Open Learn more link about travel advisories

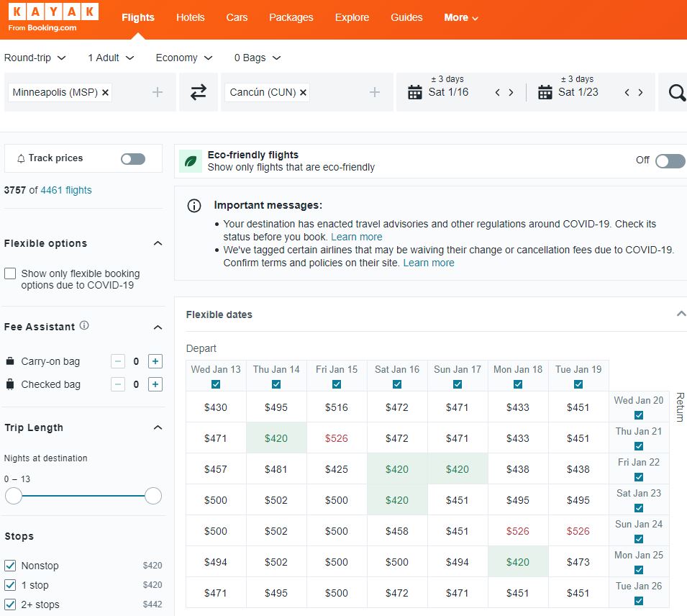(357, 237)
